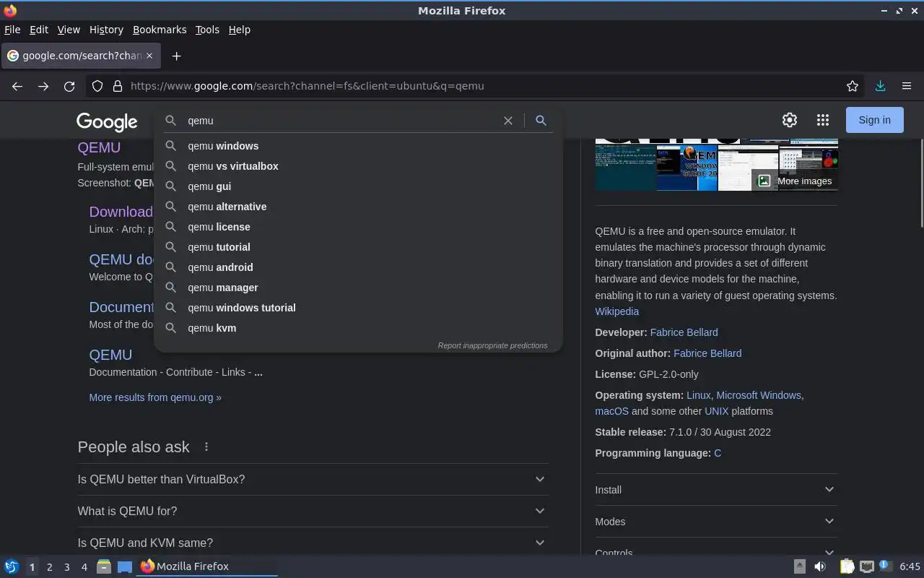Image resolution: width=924 pixels, height=578 pixels.
Task: Open the file manager taskbar icon
Action: [x=103, y=566]
